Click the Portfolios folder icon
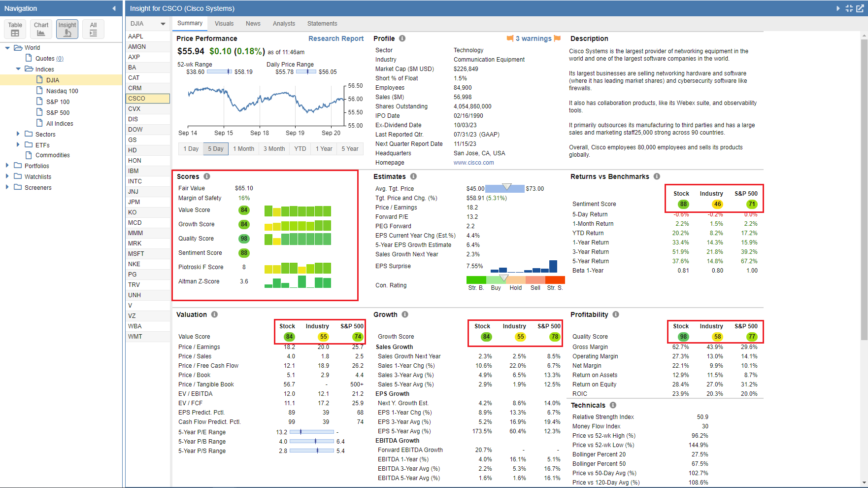The image size is (868, 488). [18, 166]
